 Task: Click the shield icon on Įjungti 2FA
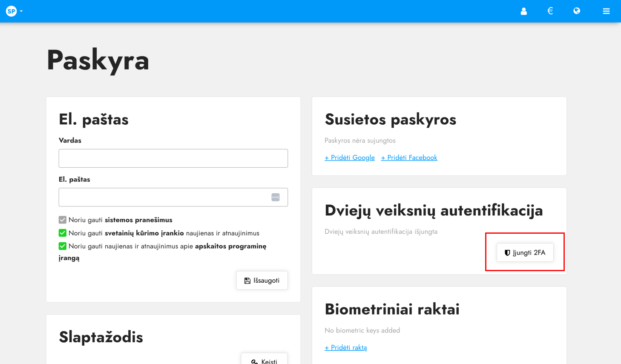click(507, 252)
